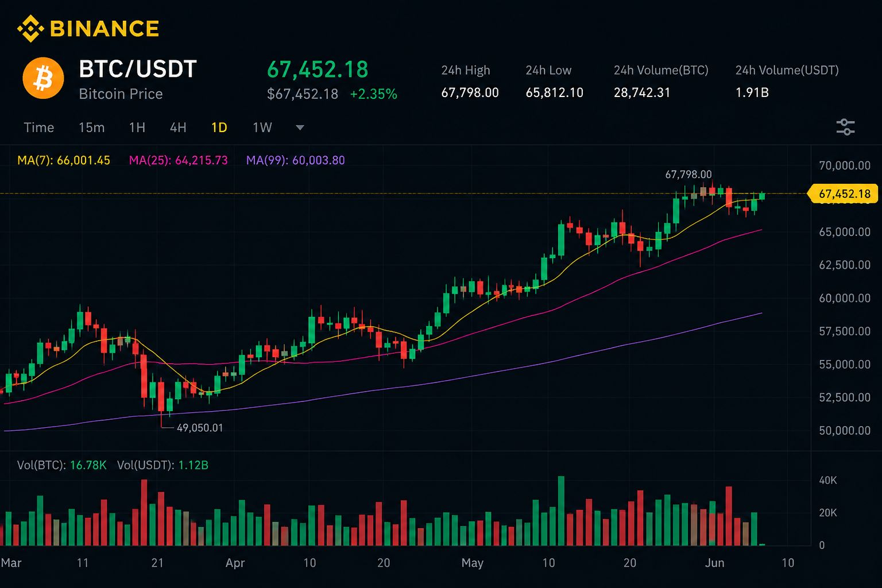The height and width of the screenshot is (588, 882).
Task: Click the May date axis label
Action: (x=473, y=563)
